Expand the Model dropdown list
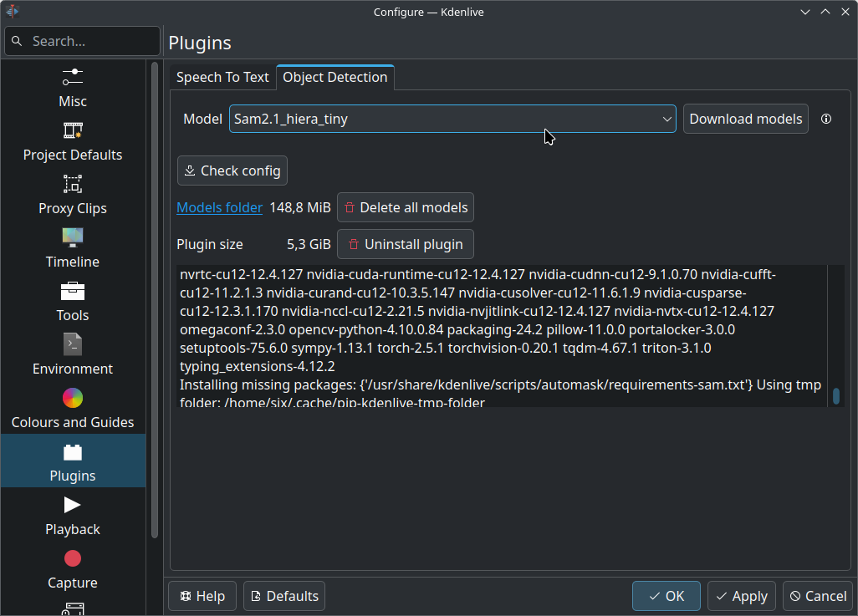Screen dimensions: 858x616 [x=452, y=119]
